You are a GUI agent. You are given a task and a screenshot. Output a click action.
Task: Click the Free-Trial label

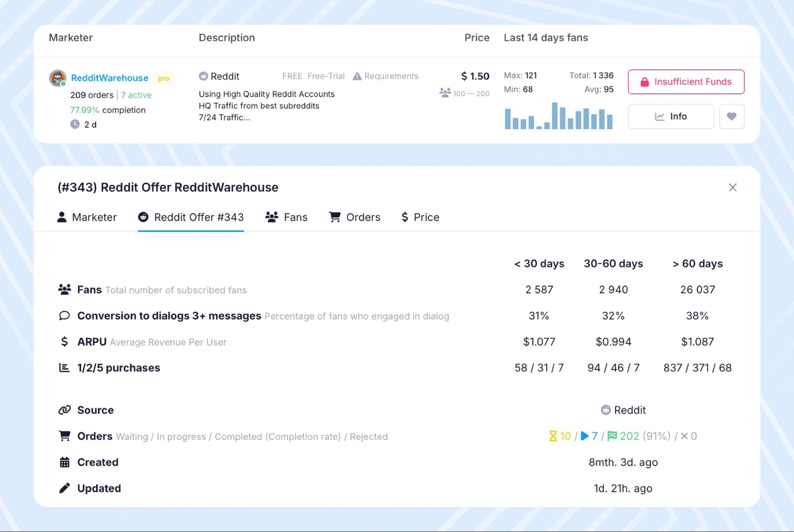click(x=326, y=76)
